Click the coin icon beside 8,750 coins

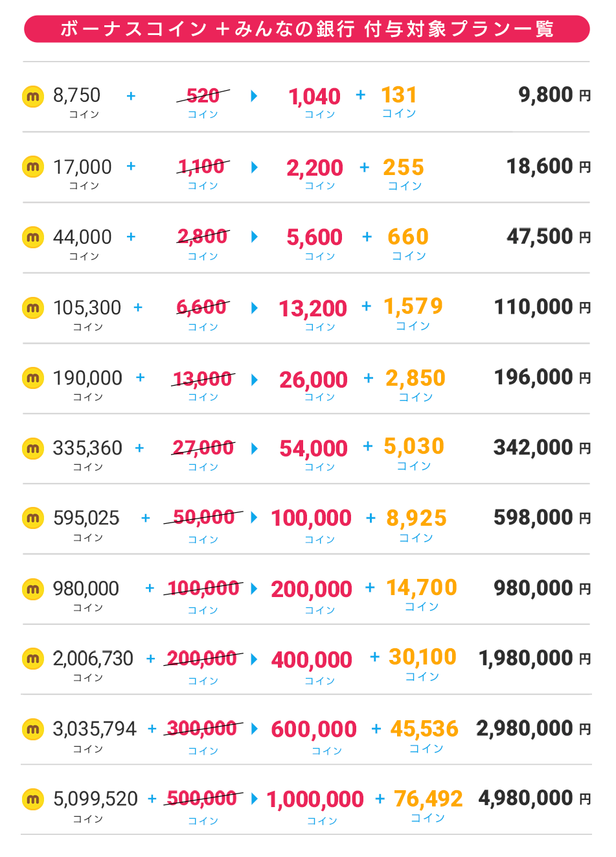click(33, 96)
